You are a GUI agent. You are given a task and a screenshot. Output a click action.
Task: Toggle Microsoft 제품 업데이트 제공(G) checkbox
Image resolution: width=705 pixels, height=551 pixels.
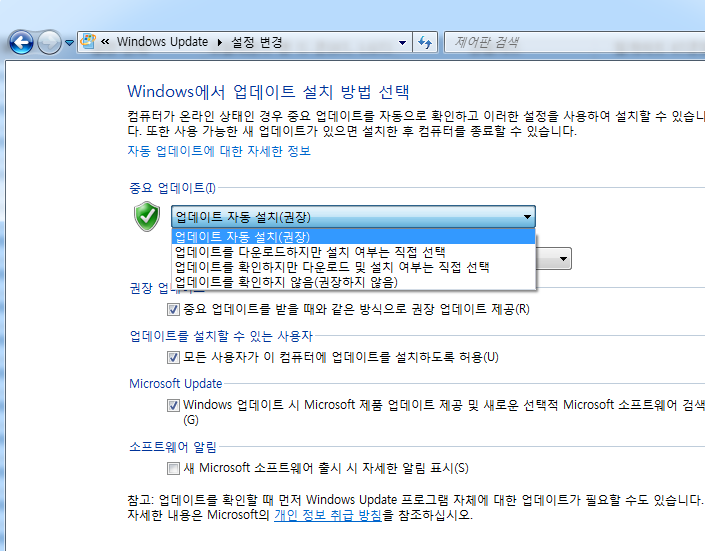point(173,405)
